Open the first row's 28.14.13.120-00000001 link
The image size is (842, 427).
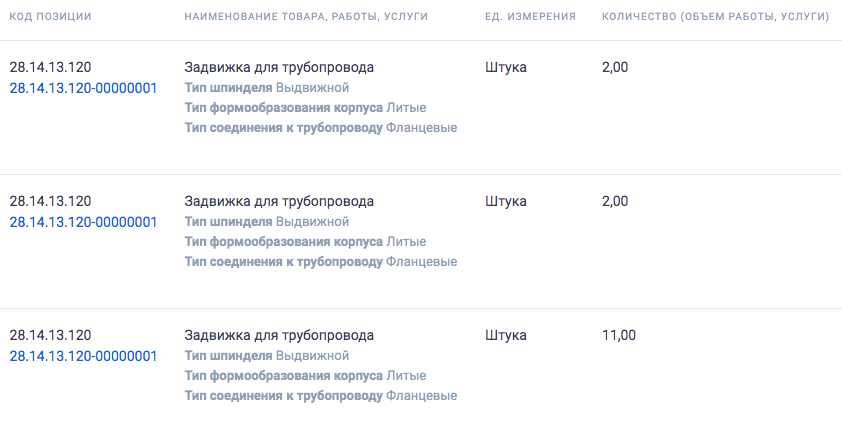(x=83, y=88)
